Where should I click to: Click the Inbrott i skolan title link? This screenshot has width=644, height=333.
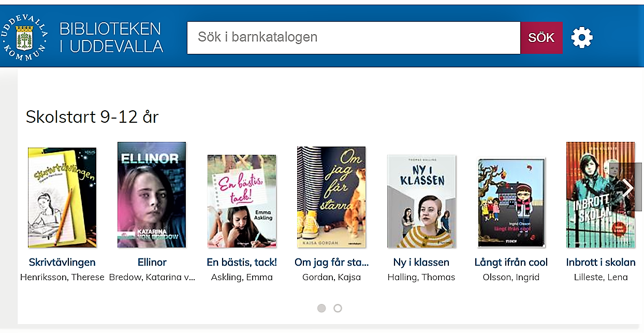pyautogui.click(x=601, y=262)
